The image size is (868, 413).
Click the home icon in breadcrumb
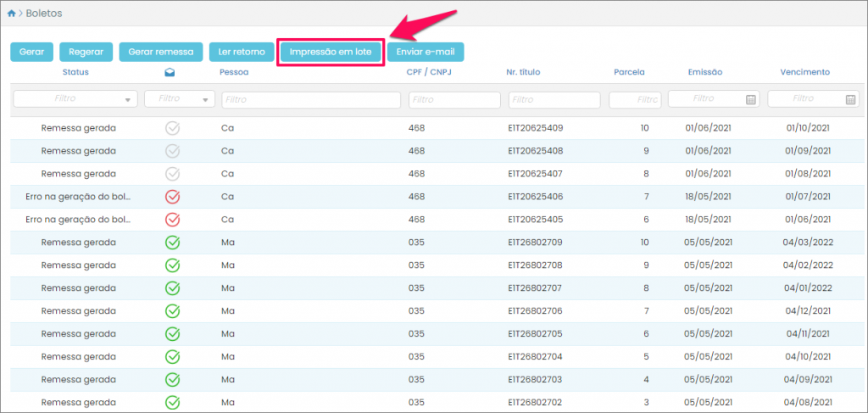click(11, 14)
